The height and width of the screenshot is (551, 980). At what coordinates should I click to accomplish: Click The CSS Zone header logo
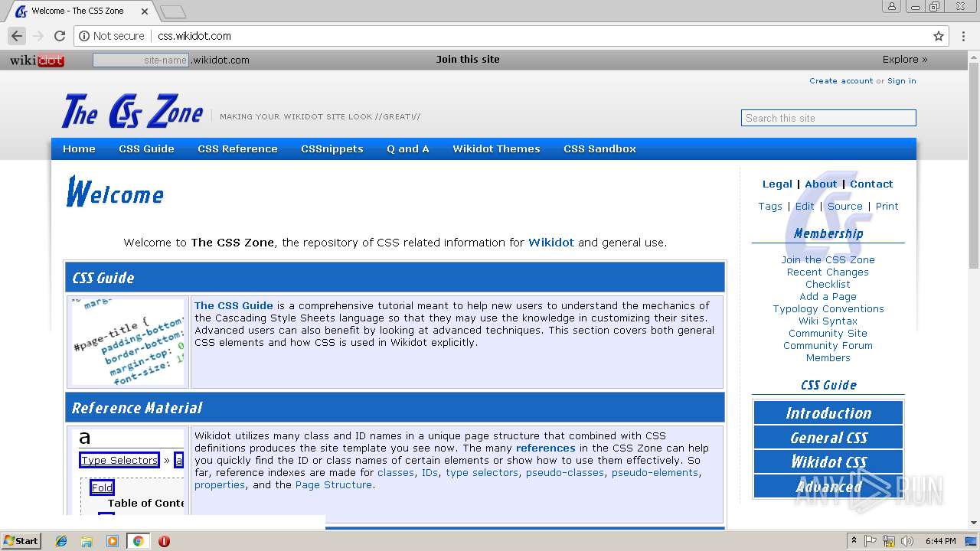tap(132, 111)
